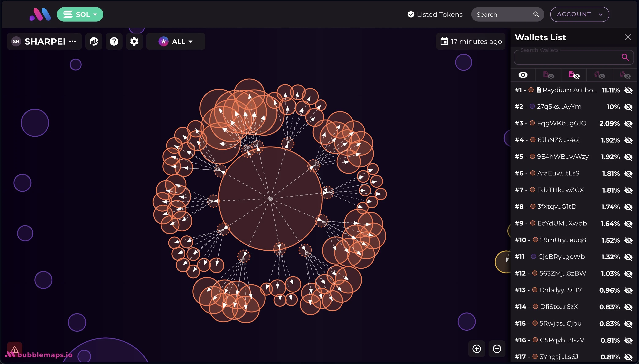Click the zoom-in plus icon on map
The image size is (639, 364).
477,348
